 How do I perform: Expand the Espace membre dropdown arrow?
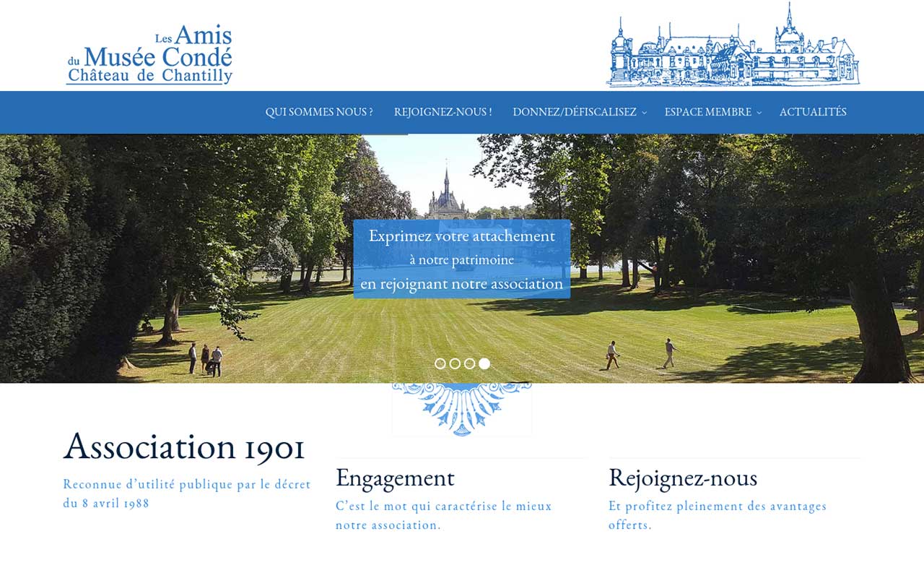pyautogui.click(x=759, y=113)
